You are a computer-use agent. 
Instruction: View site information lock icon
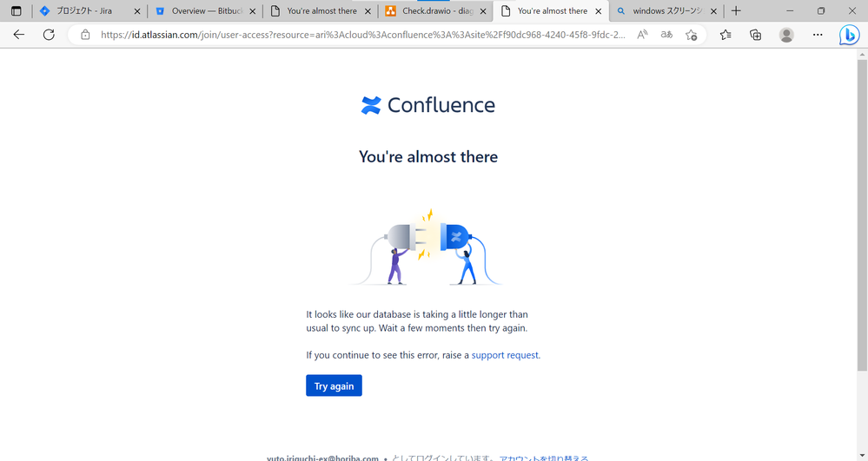pyautogui.click(x=85, y=35)
